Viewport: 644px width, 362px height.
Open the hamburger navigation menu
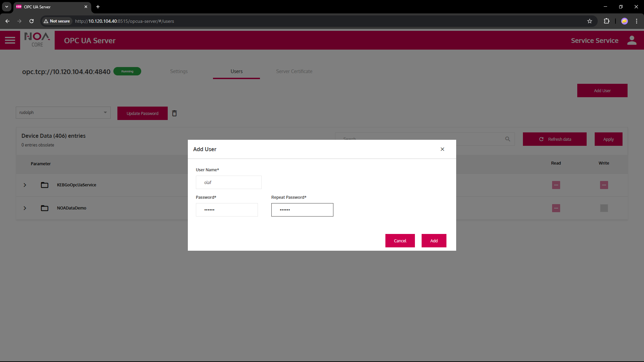10,40
